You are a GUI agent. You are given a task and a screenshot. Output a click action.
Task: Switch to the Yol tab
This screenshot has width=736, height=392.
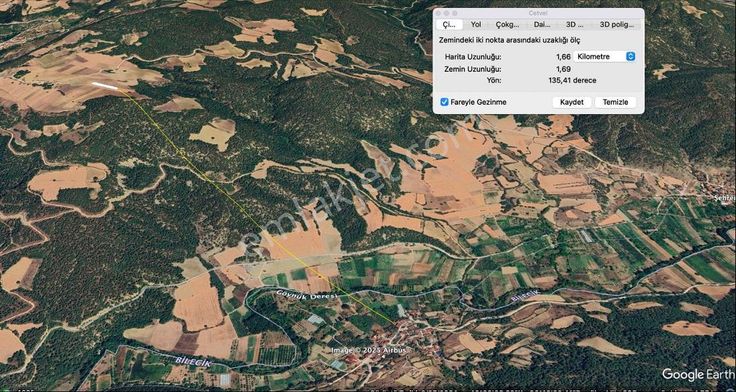476,24
